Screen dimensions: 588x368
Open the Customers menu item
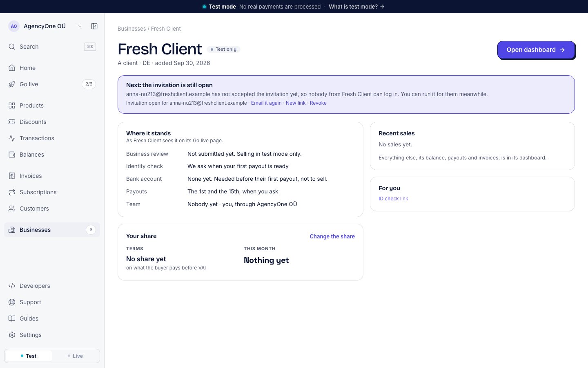(52, 209)
